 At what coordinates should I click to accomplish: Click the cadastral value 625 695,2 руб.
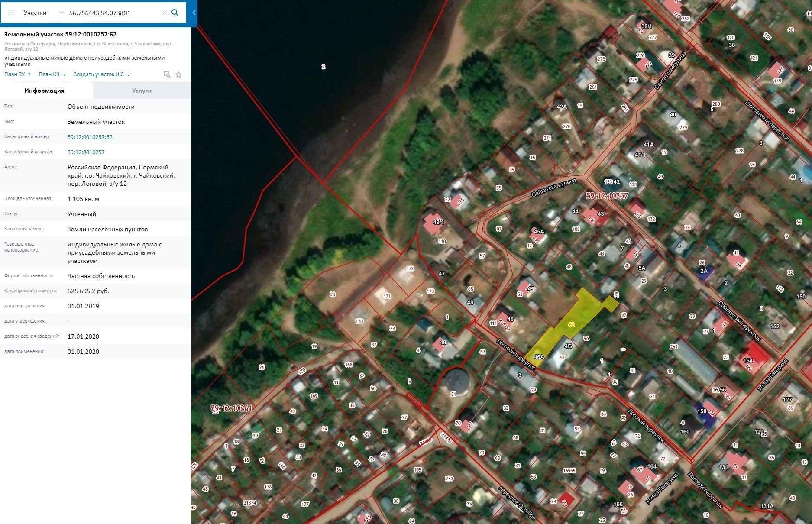click(x=88, y=291)
